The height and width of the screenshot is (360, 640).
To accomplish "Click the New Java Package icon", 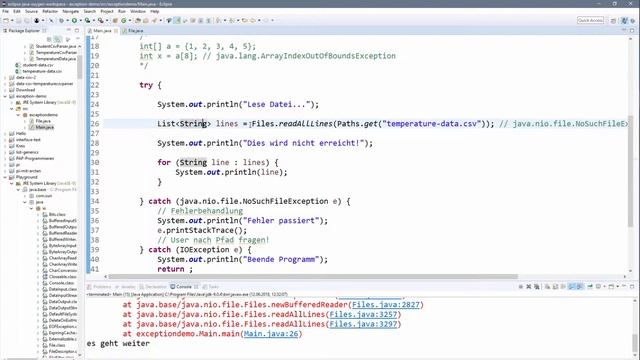I will 115,20.
